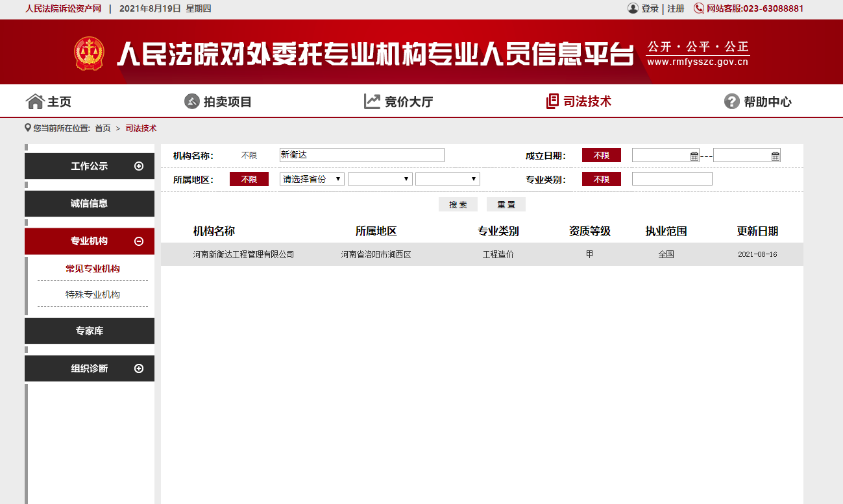Click the 搜索 search button
The image size is (843, 504).
(458, 204)
